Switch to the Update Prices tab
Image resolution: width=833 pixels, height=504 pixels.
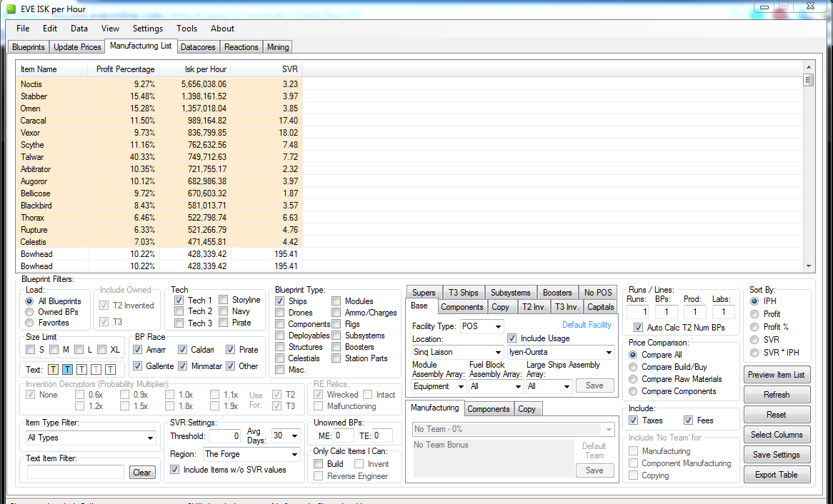pos(78,46)
